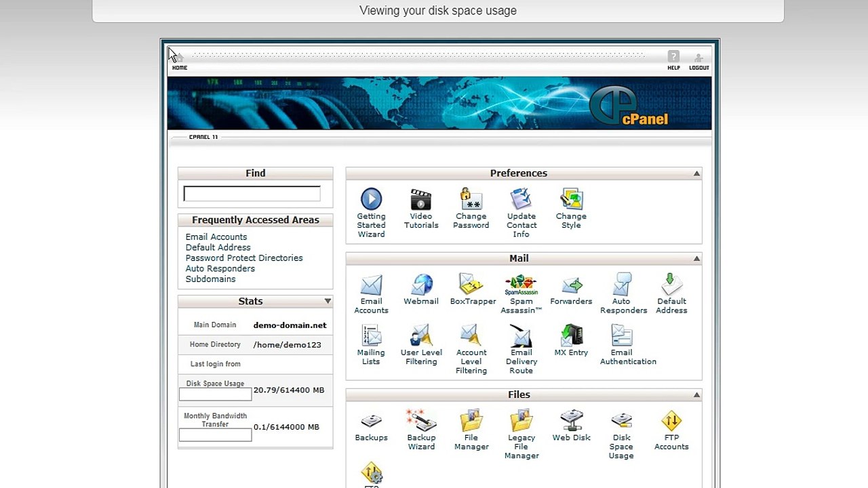868x488 pixels.
Task: Click the home directory value /home/demo123
Action: pos(287,345)
